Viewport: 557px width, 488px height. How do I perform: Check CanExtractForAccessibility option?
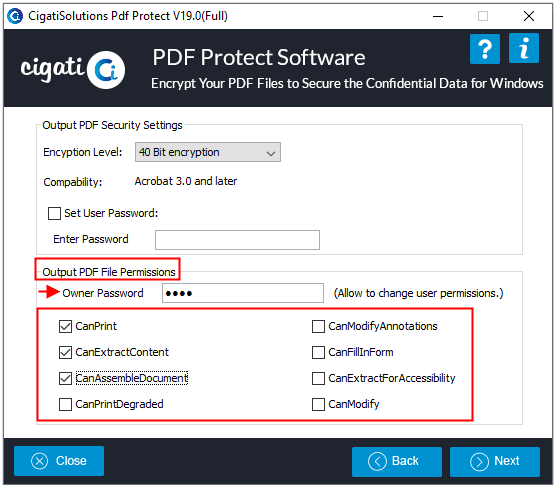click(318, 378)
